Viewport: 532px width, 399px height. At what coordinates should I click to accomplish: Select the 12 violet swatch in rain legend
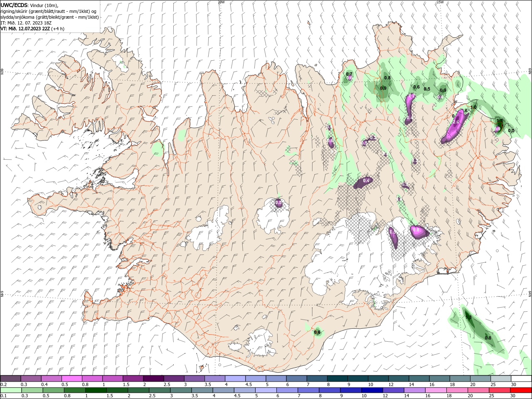394,390
